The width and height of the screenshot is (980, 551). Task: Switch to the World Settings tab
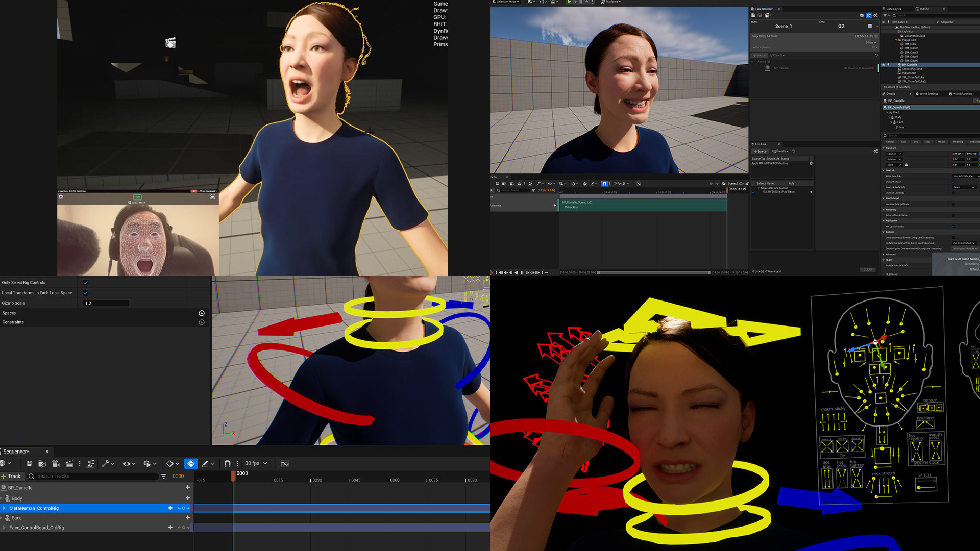coord(928,94)
